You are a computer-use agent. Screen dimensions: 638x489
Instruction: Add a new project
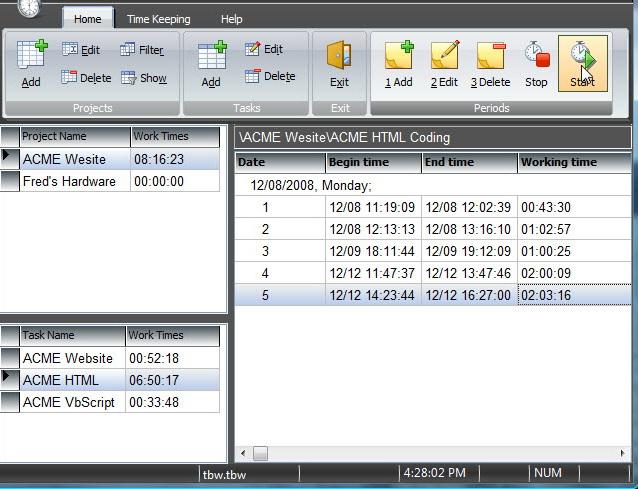pyautogui.click(x=31, y=63)
